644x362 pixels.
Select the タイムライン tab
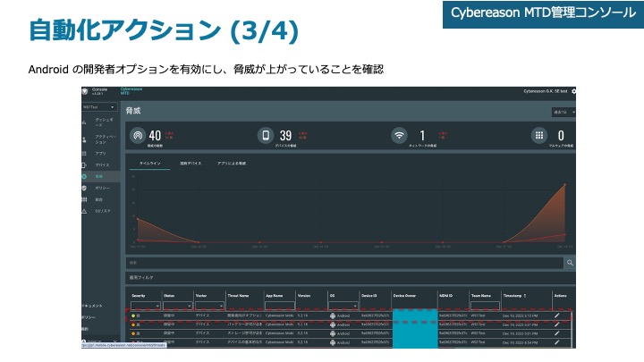[149, 164]
